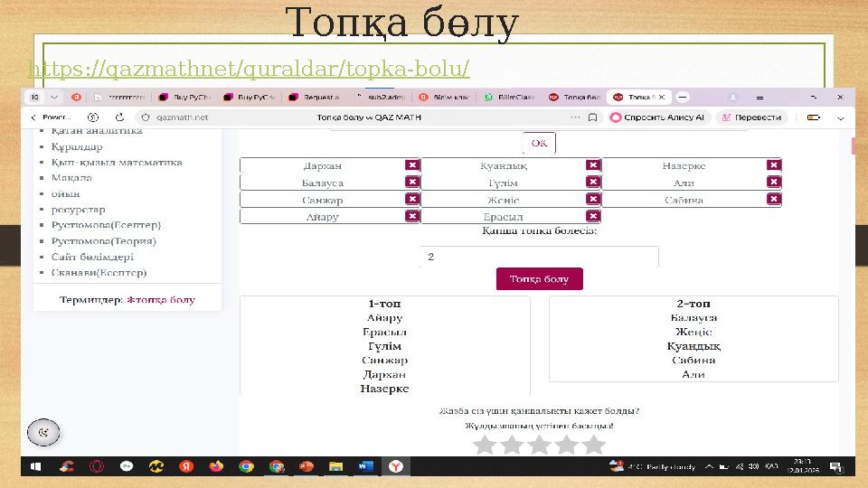The height and width of the screenshot is (488, 868).
Task: Click the number of groups input field
Action: pos(539,257)
